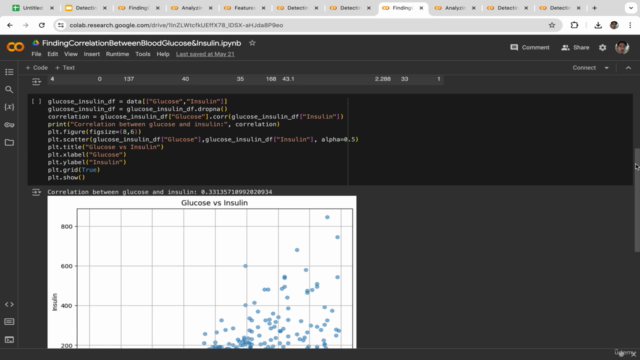Open the File menu
This screenshot has height=360, width=640.
(x=36, y=54)
